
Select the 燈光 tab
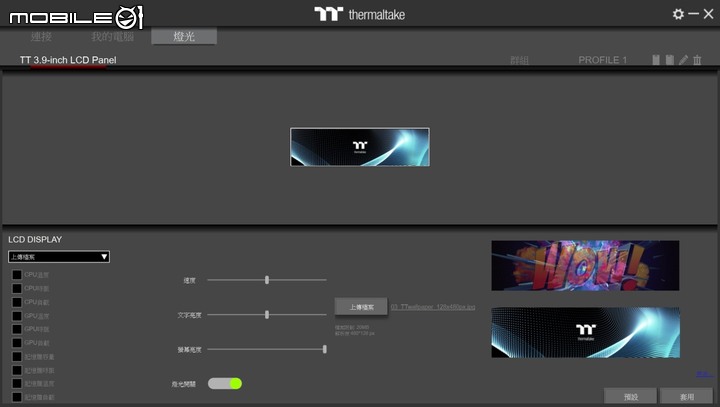click(x=184, y=36)
